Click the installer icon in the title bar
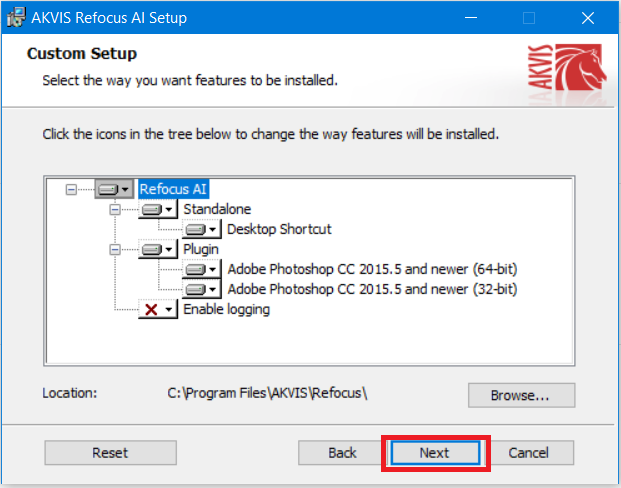The width and height of the screenshot is (621, 488). click(x=16, y=17)
